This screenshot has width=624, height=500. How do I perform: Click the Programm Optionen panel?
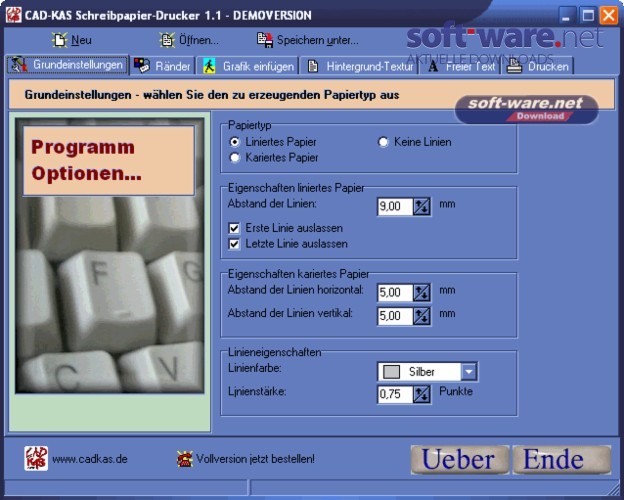(109, 160)
